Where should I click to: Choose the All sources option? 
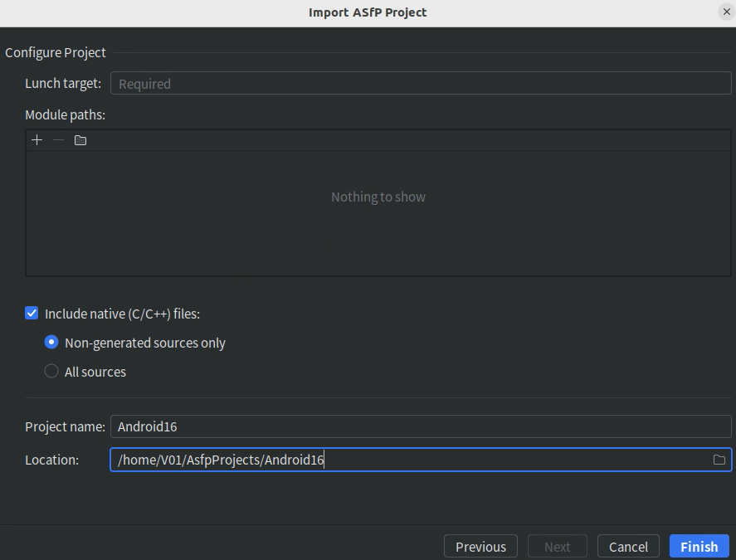pyautogui.click(x=51, y=371)
